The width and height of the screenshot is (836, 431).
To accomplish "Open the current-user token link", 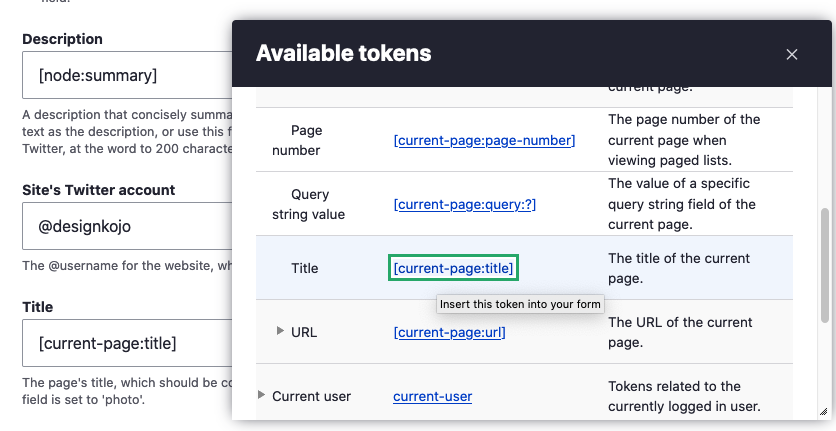I will 432,396.
